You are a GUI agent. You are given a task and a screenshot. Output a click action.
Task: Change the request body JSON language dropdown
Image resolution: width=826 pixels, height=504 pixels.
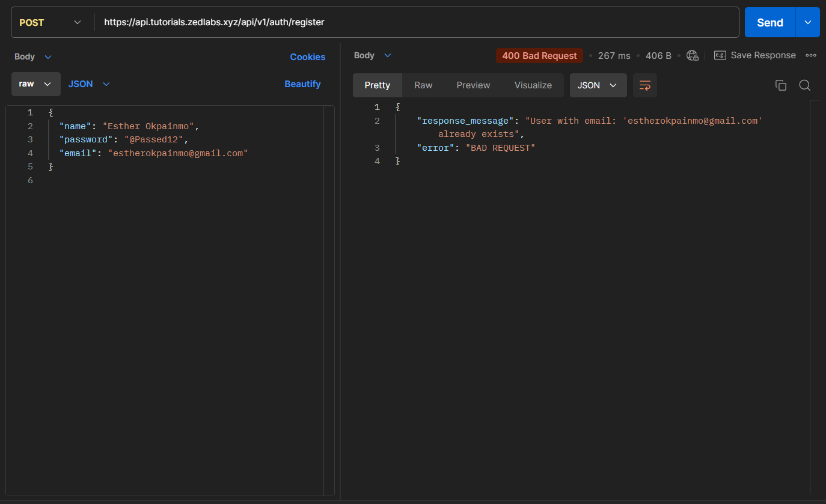89,84
